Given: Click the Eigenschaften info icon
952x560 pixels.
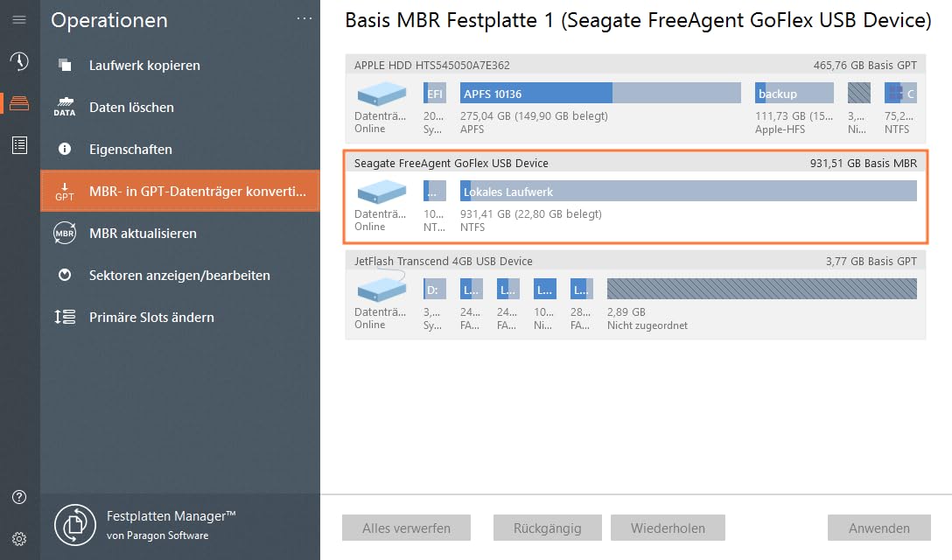Looking at the screenshot, I should 65,149.
